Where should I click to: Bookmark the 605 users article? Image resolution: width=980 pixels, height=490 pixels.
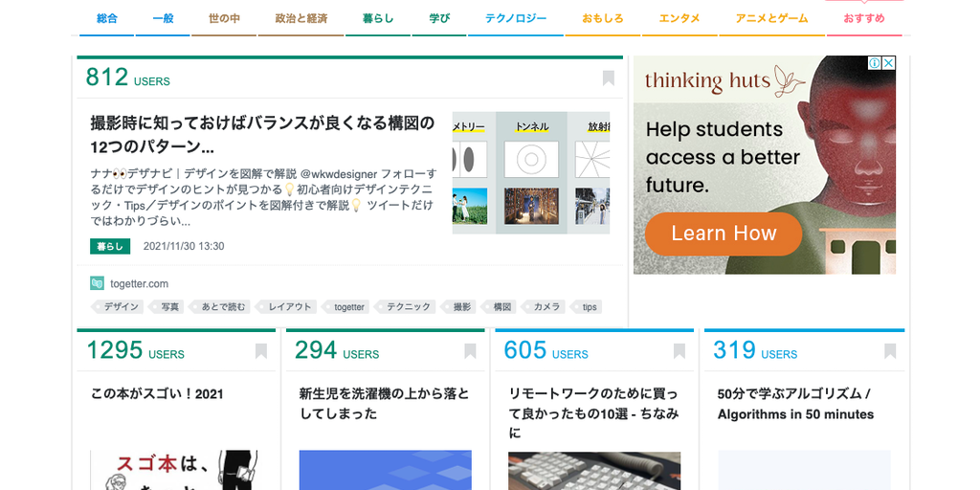679,351
